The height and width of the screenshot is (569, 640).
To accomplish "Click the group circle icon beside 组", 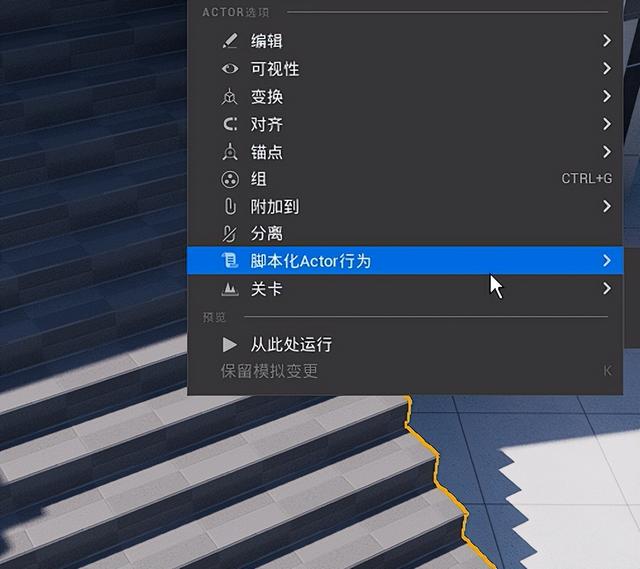I will 230,179.
